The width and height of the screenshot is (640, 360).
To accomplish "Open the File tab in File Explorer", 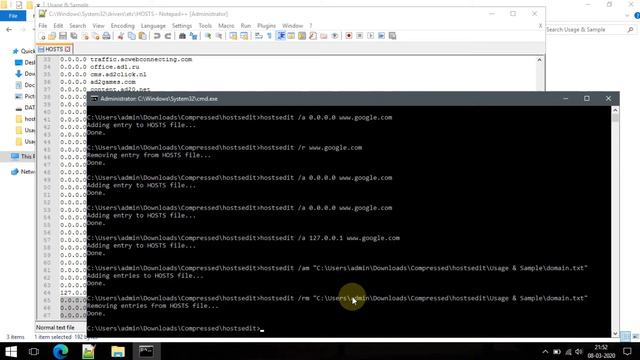I will (x=13, y=16).
